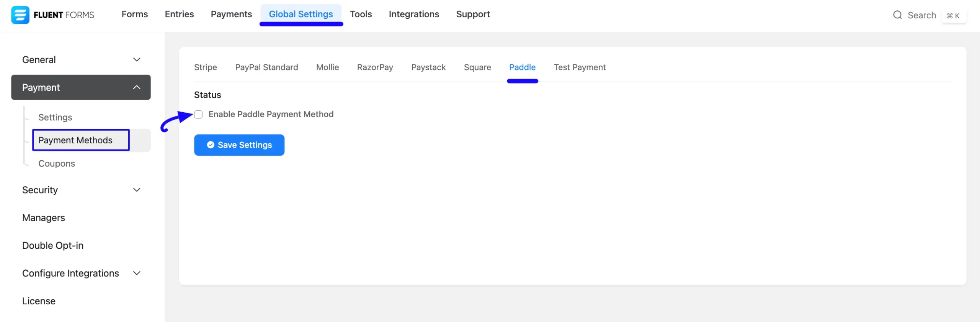Image resolution: width=980 pixels, height=322 pixels.
Task: Click the Payment sidebar header
Action: coord(81,87)
